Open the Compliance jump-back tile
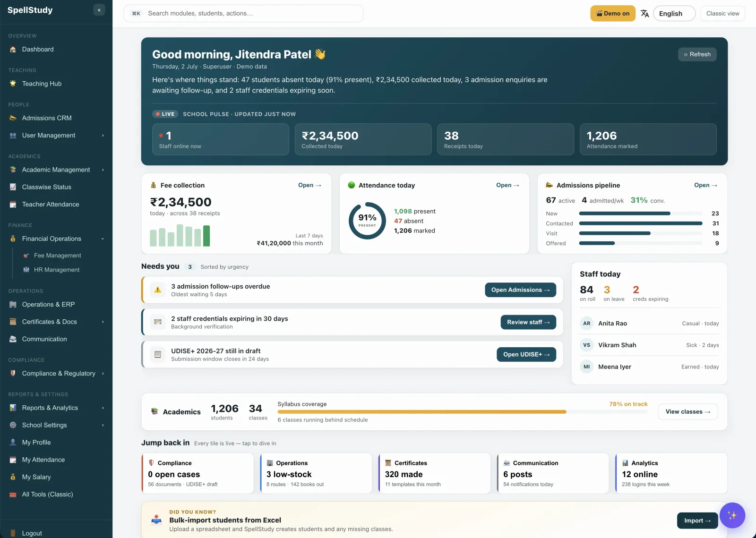Viewport: 756px width, 538px height. click(x=198, y=473)
